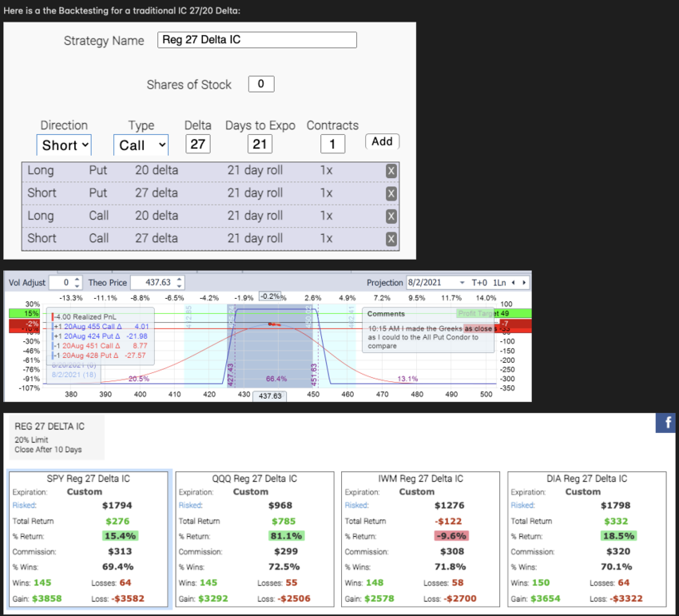679x616 pixels.
Task: Click the 451.63 upper breakeven label
Action: (x=315, y=374)
